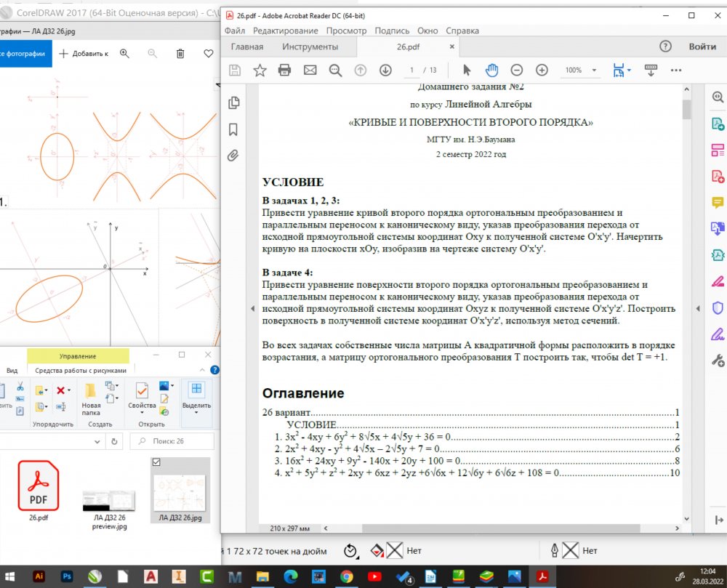Go to the next page arrow
Screen dimensions: 727x588
coord(385,70)
